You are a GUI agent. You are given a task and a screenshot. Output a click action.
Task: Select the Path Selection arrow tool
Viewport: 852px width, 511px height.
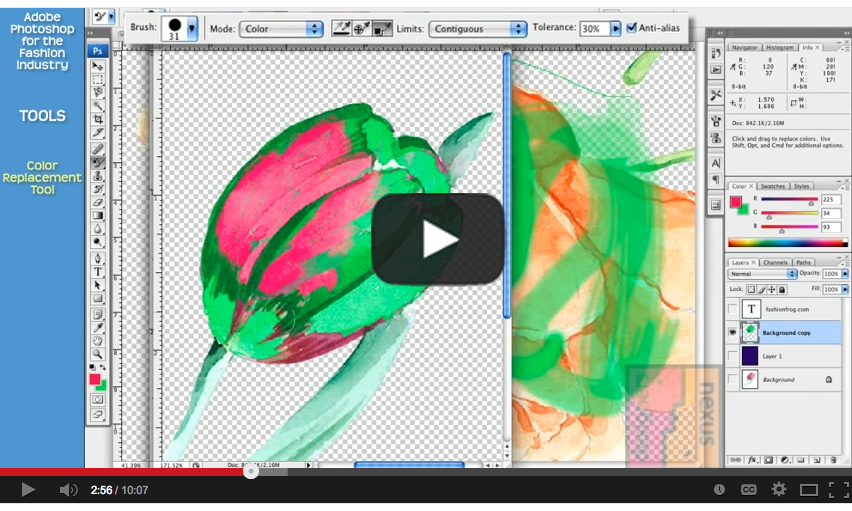(98, 285)
